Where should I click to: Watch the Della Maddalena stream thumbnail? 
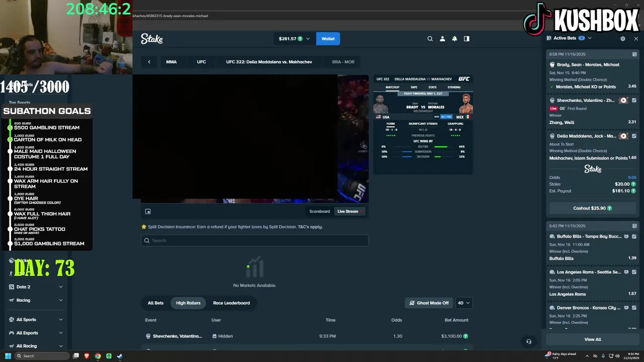[624, 136]
